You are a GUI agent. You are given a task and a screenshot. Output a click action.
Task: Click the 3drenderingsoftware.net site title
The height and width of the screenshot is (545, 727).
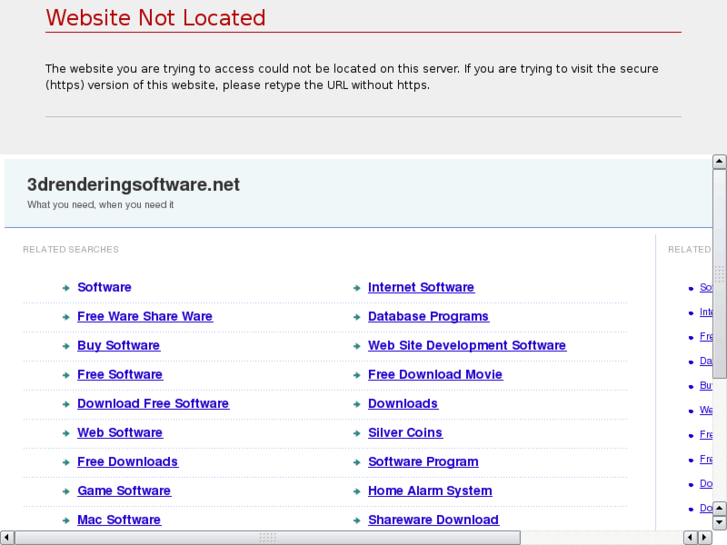134,185
